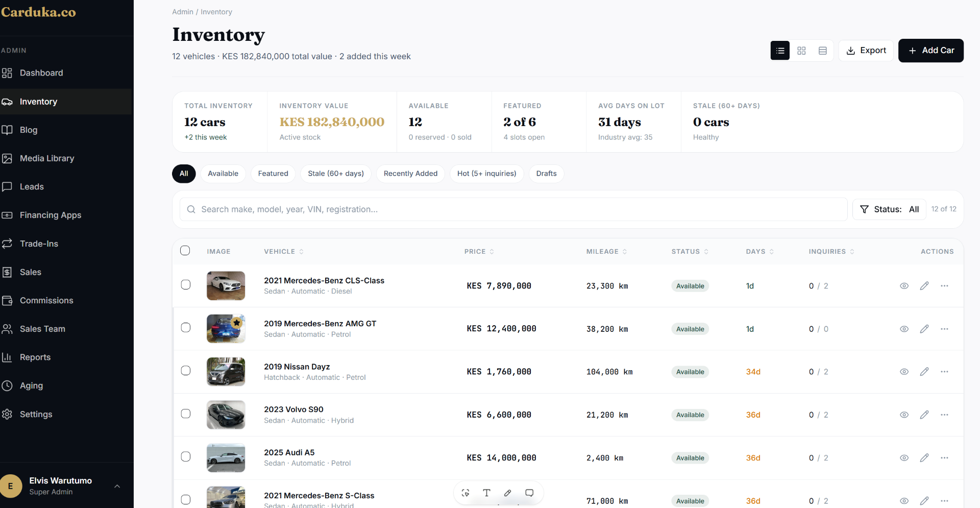Viewport: 980px width, 508px height.
Task: View the AMG GT listing via eye icon
Action: pos(904,329)
